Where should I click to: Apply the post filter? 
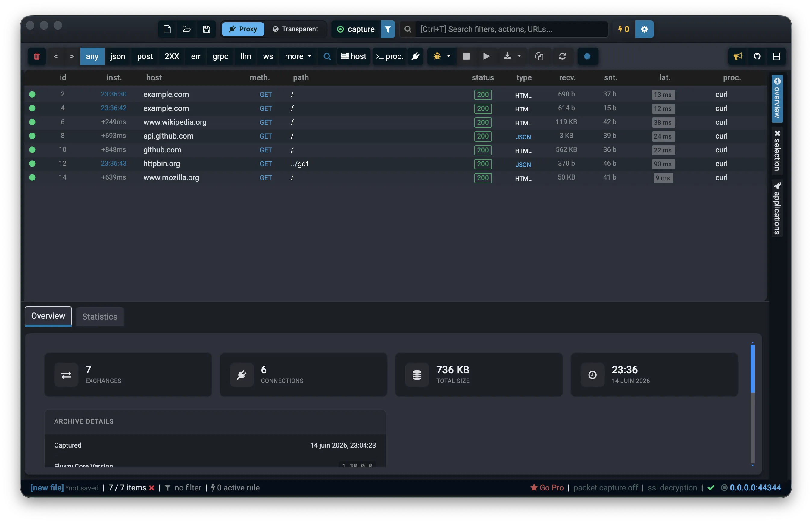(x=145, y=56)
